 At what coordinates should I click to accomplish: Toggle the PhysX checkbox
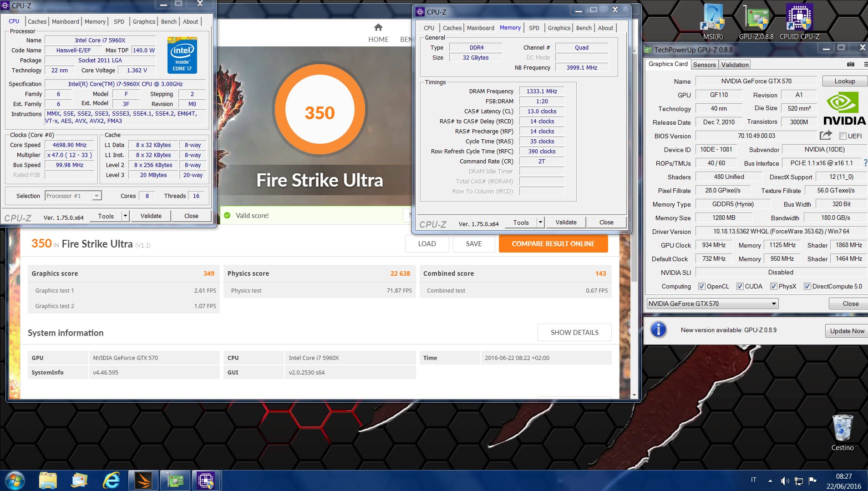[774, 286]
